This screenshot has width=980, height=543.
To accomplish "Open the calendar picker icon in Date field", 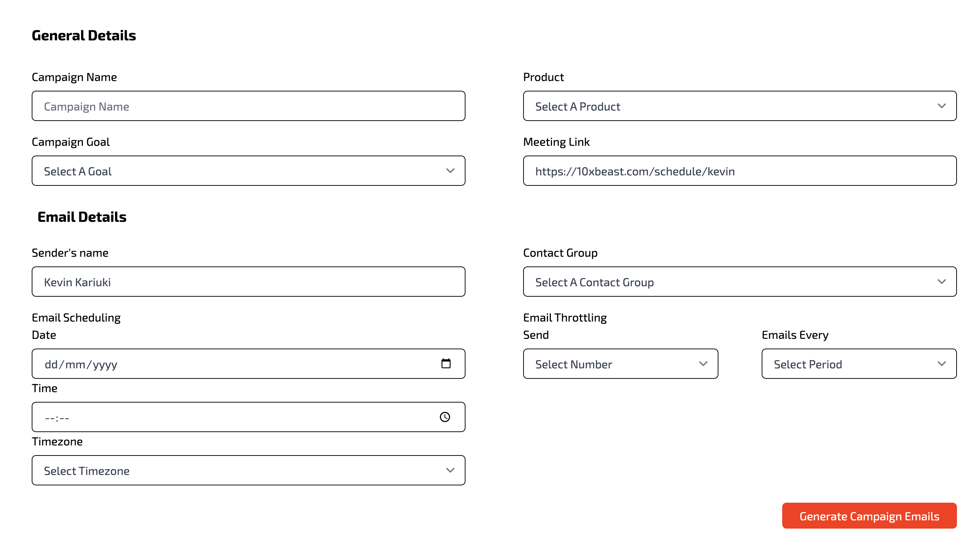I will 446,364.
